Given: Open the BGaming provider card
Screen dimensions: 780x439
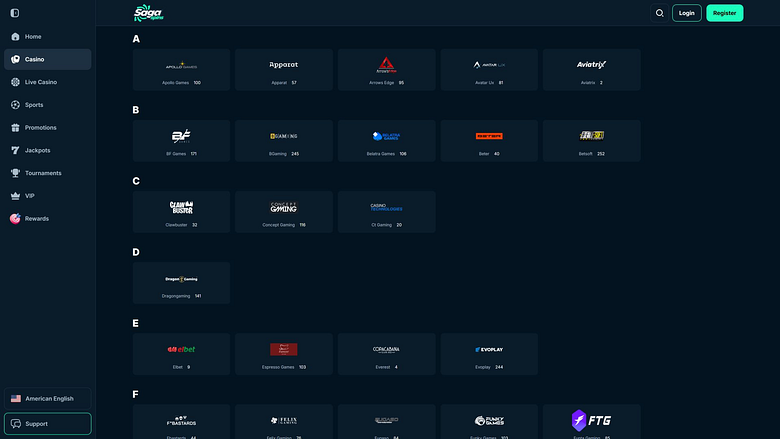Looking at the screenshot, I should pos(284,141).
